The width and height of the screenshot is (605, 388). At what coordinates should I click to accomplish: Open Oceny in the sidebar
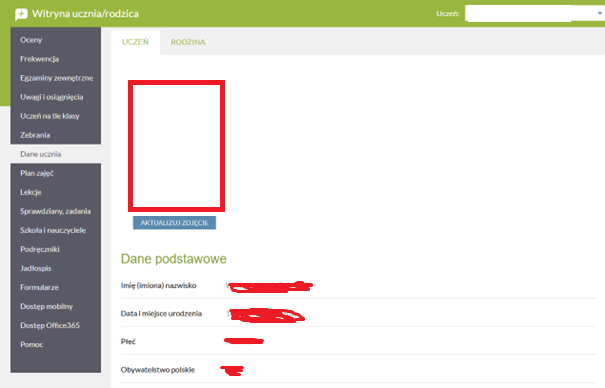[x=56, y=40]
